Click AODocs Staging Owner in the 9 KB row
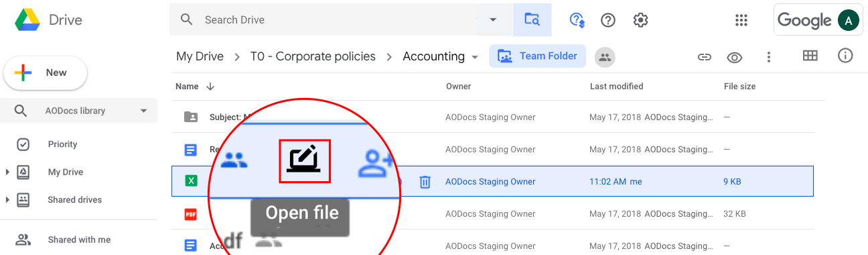The image size is (868, 255). [x=490, y=181]
